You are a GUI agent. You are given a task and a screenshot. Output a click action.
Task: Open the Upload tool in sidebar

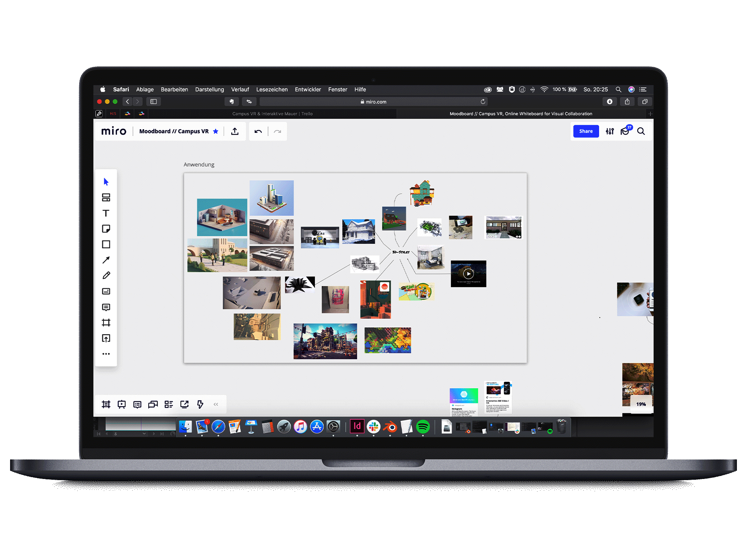(106, 338)
